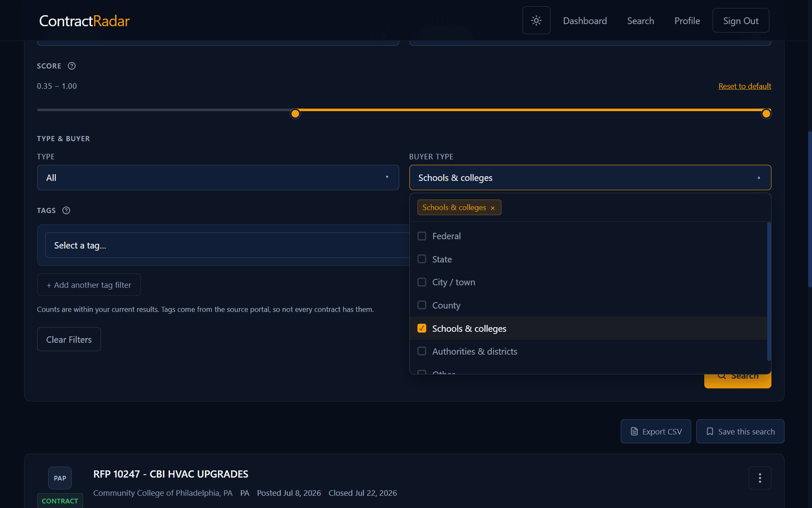Click the Closed Jul 22, 2026 text
The width and height of the screenshot is (812, 508).
[362, 493]
